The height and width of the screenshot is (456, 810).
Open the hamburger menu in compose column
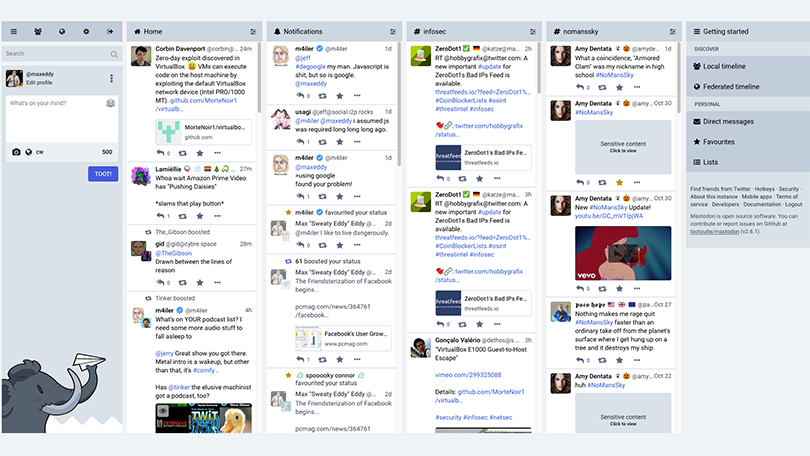point(14,32)
